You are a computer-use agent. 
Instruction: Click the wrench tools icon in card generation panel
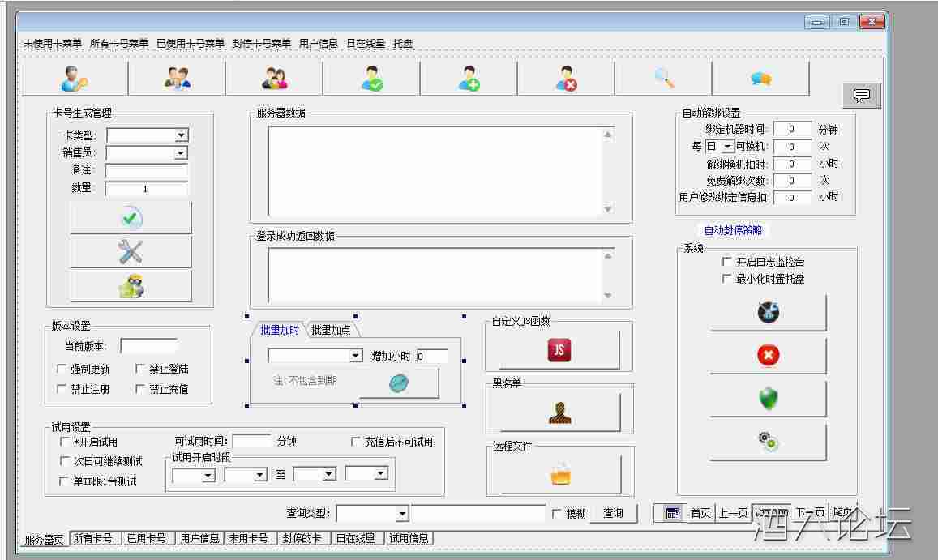coord(131,252)
